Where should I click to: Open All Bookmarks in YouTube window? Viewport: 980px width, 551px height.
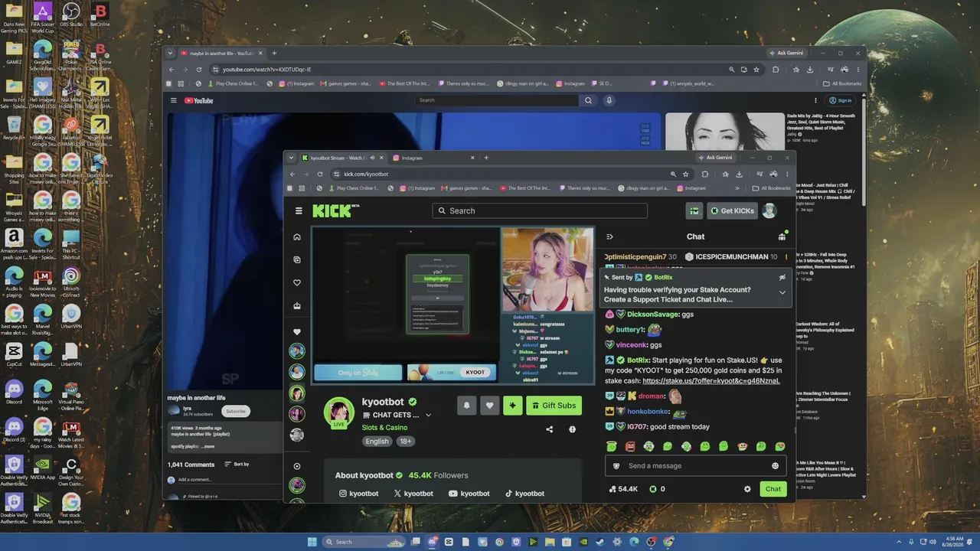point(843,83)
